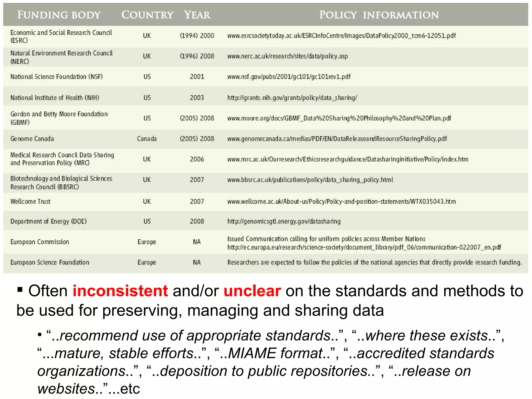Select the European Science Foundation cell
This screenshot has width=532, height=399.
point(50,262)
